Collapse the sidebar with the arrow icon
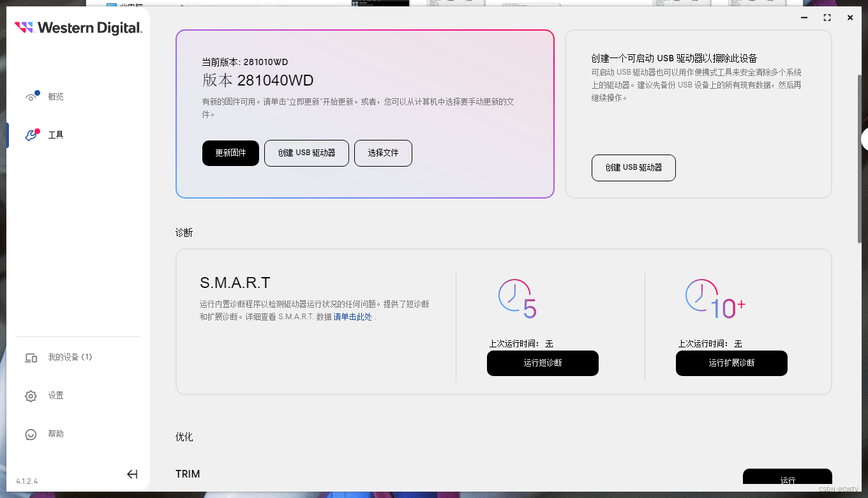The height and width of the screenshot is (498, 868). (x=132, y=474)
